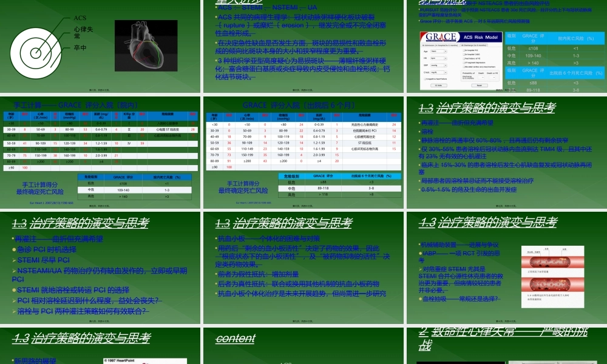The width and height of the screenshot is (607, 364).
Task: Tick the ST-segment depression checkbox
Action: (464, 62)
